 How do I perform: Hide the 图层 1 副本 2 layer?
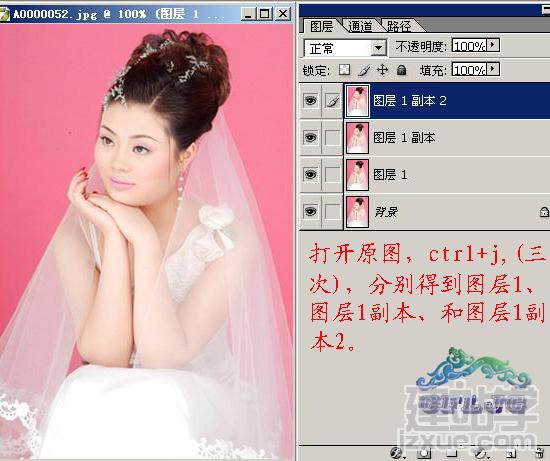[310, 101]
